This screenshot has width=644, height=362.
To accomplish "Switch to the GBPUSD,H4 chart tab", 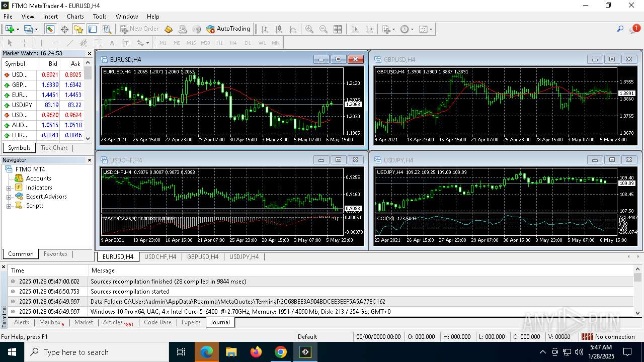I will 203,257.
